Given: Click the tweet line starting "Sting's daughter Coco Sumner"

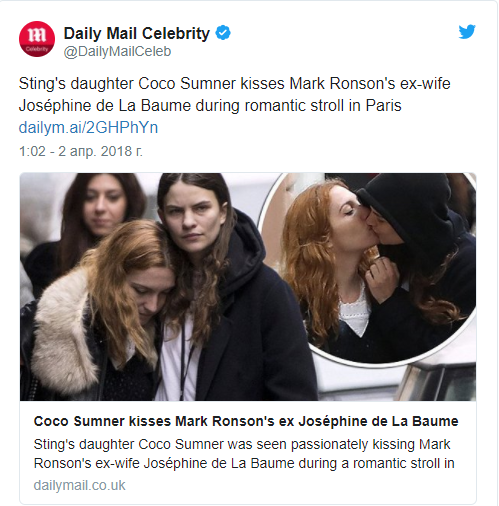Looking at the screenshot, I should (234, 84).
